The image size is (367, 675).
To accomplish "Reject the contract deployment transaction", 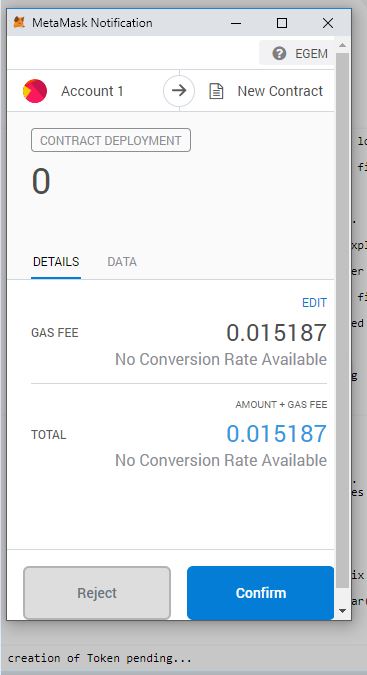I will click(97, 593).
